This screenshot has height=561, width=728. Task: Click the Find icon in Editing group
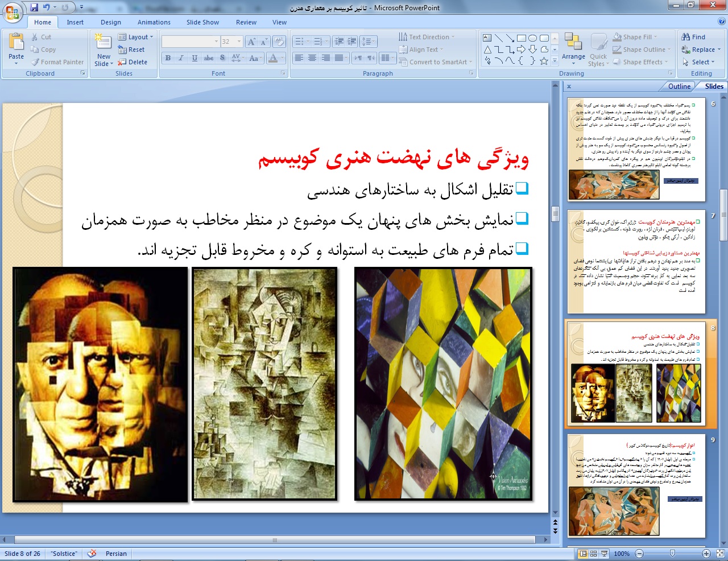693,37
